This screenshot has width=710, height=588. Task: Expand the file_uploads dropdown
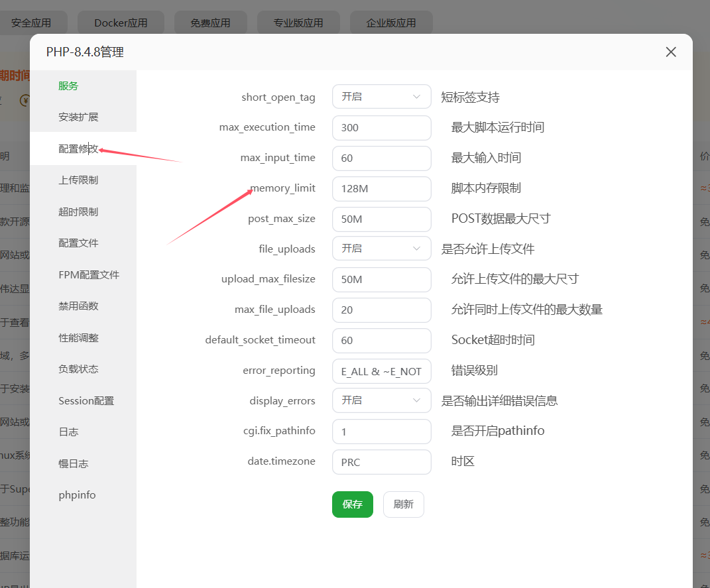click(x=381, y=249)
